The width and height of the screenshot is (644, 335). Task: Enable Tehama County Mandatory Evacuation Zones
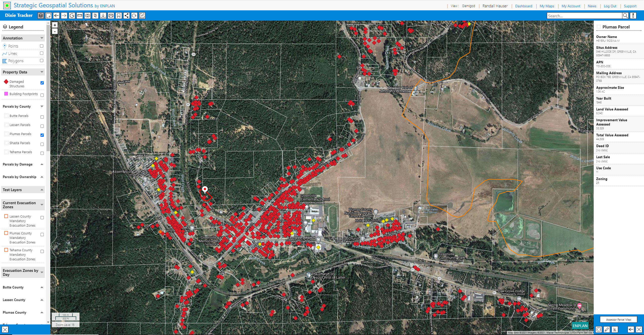pos(42,252)
